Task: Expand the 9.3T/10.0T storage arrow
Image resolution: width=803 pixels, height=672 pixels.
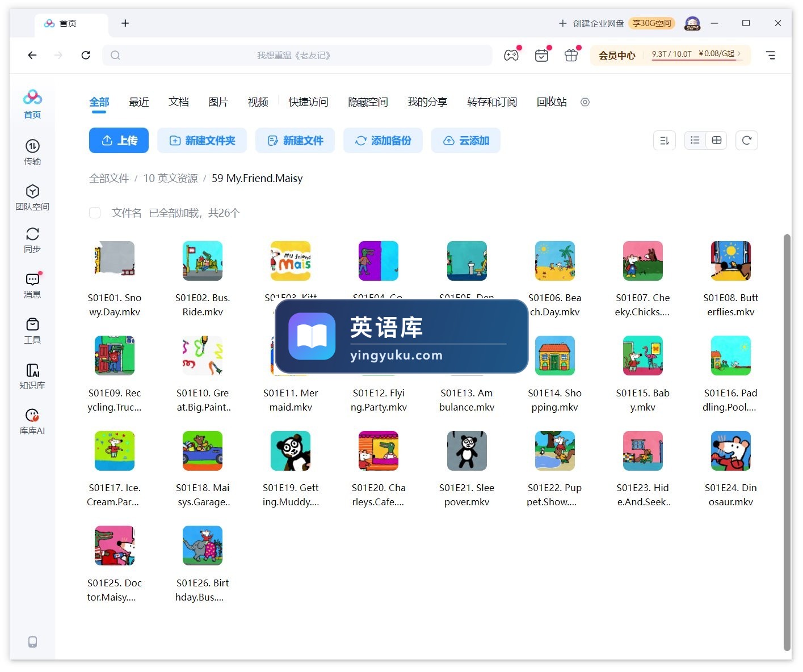Action: 739,54
